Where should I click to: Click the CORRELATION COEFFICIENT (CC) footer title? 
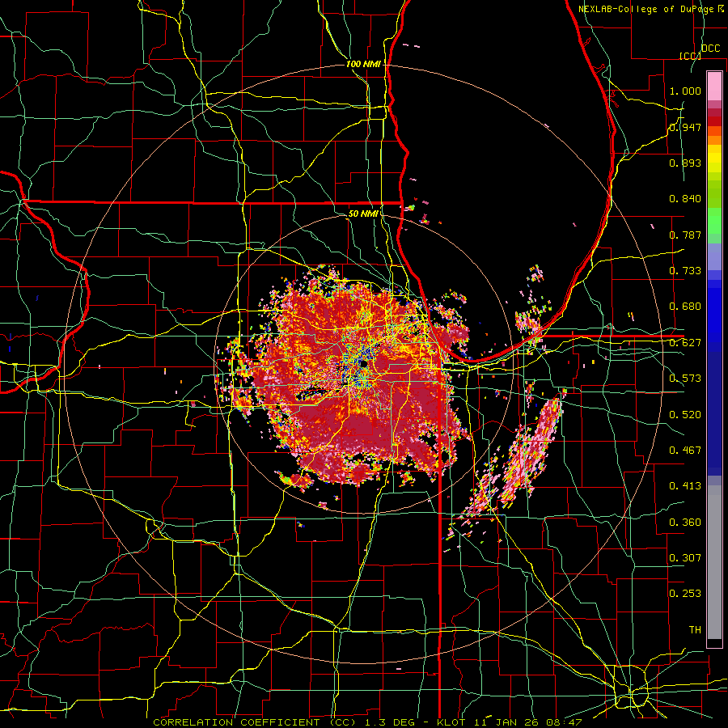click(255, 722)
